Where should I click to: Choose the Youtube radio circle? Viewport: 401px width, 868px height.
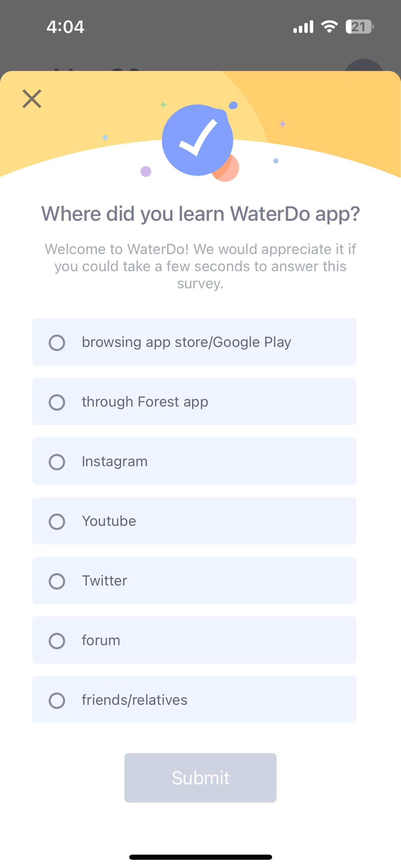[57, 521]
